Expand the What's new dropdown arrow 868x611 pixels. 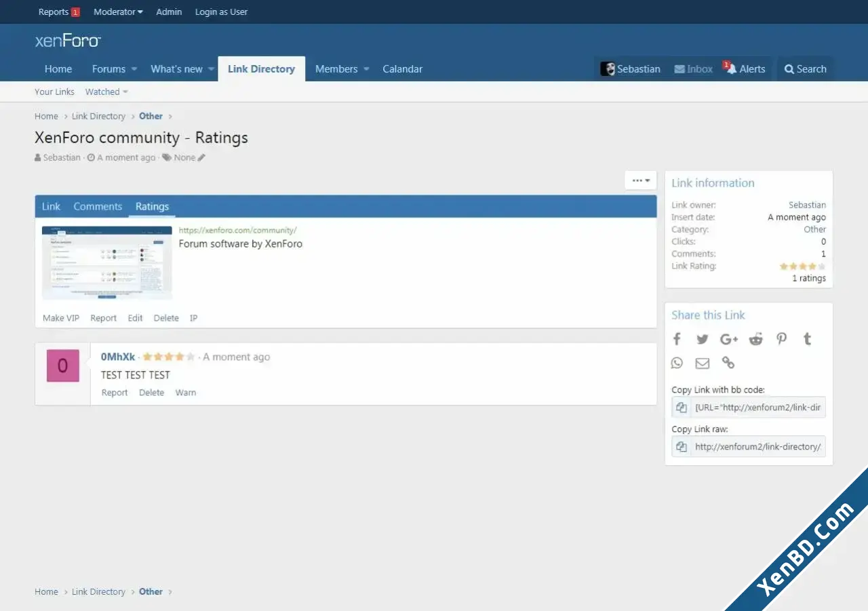[x=211, y=69]
